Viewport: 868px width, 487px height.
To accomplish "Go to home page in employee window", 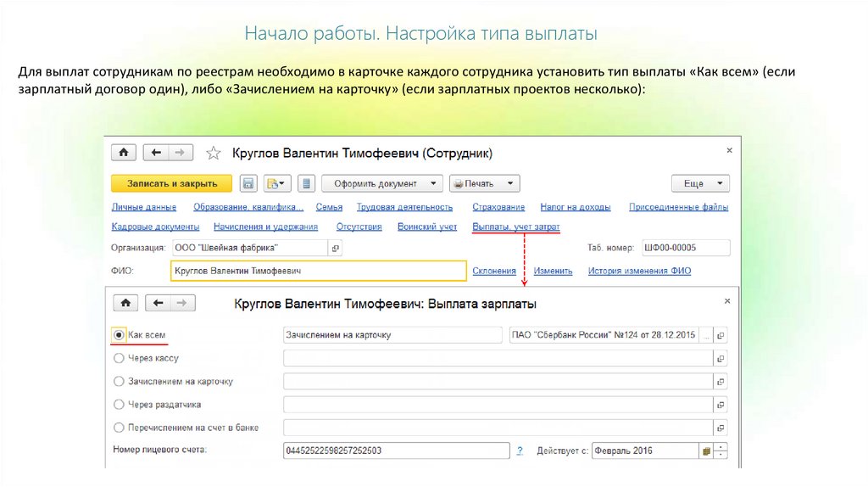I will tap(124, 153).
